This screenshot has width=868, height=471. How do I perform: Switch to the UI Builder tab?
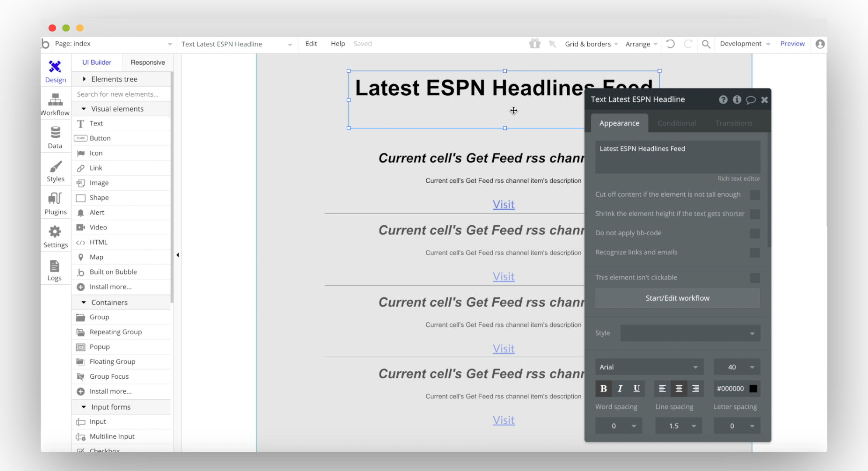point(97,63)
